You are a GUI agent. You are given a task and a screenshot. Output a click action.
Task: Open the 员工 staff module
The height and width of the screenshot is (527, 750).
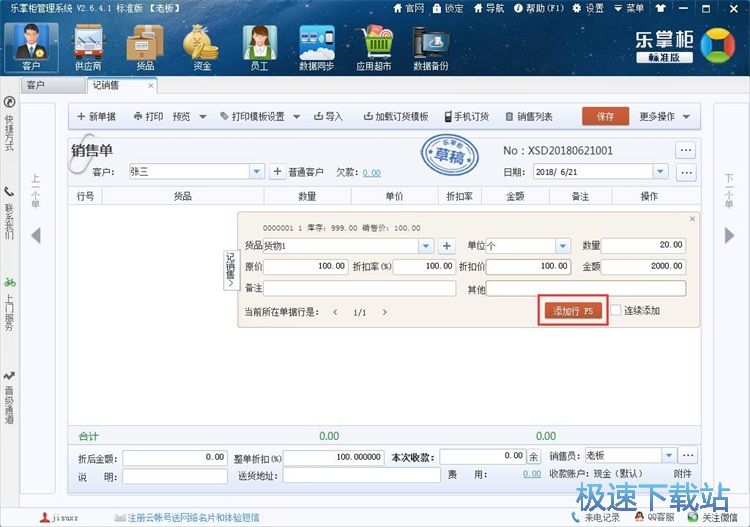point(259,47)
